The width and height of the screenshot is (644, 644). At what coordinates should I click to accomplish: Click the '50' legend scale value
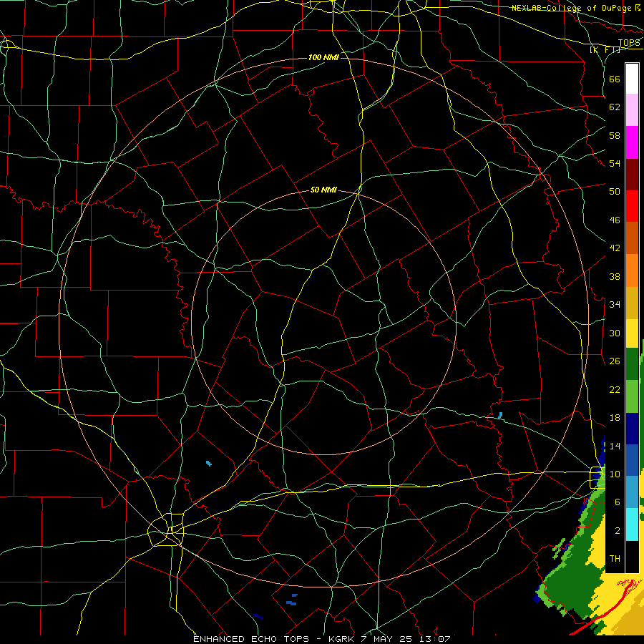point(615,191)
